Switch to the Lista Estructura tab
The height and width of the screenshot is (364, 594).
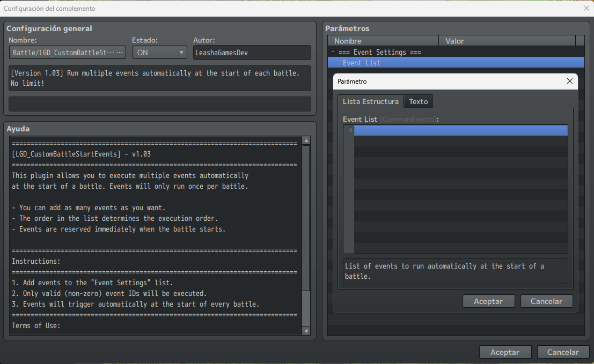coord(370,101)
